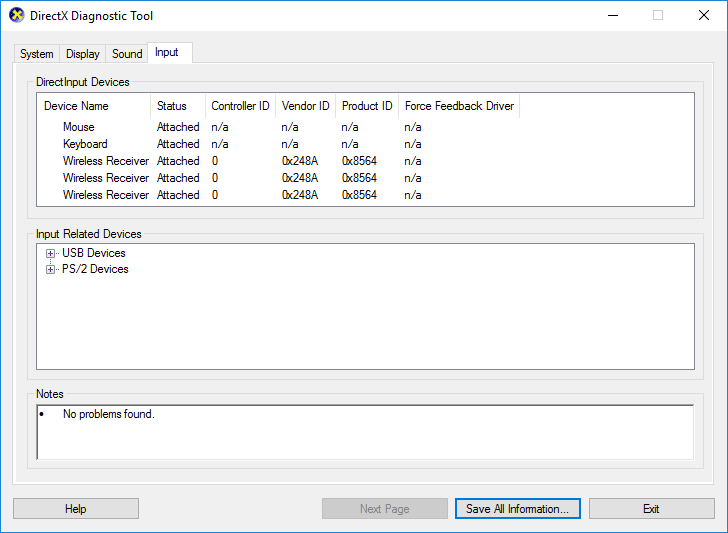Go to the Sound tab
Screen dimensions: 728x533
click(127, 54)
